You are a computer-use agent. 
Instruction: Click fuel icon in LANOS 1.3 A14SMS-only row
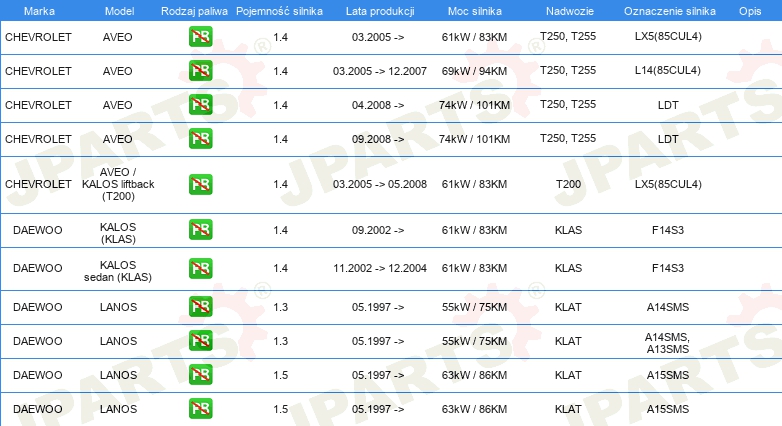200,307
